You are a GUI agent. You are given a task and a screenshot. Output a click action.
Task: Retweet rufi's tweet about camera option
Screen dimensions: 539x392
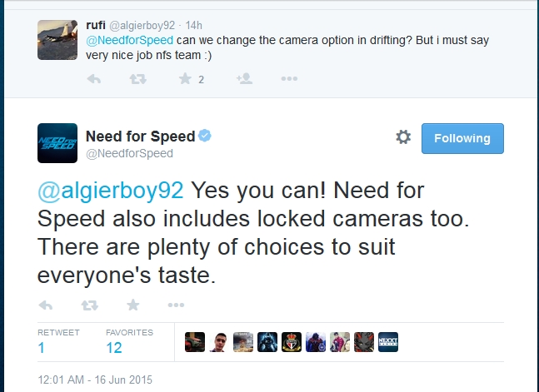tap(137, 79)
